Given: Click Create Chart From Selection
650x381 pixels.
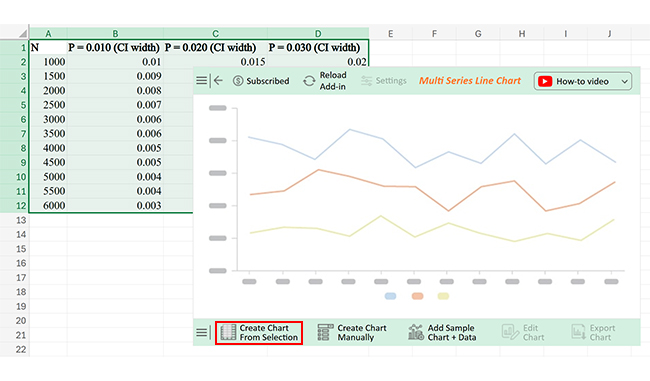Looking at the screenshot, I should coord(259,332).
